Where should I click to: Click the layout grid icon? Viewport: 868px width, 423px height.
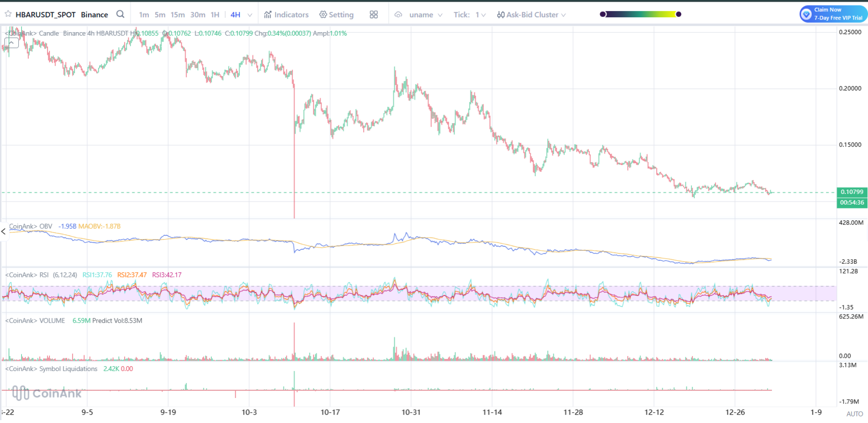point(373,14)
